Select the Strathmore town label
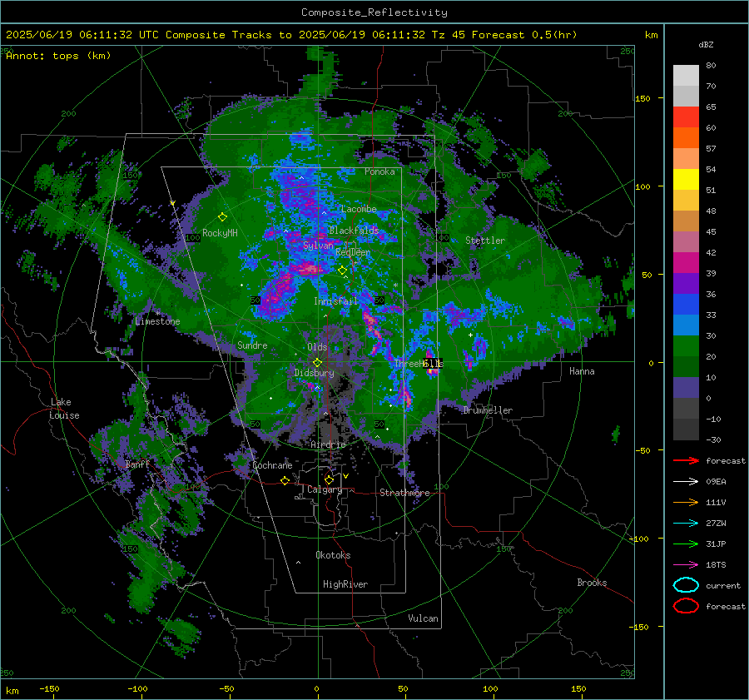Viewport: 749px width, 700px height. point(404,493)
